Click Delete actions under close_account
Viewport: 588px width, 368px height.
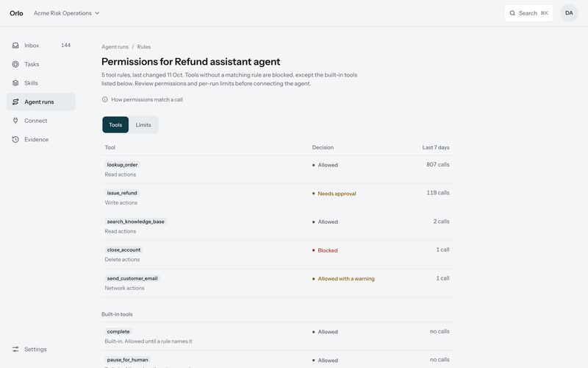[122, 260]
